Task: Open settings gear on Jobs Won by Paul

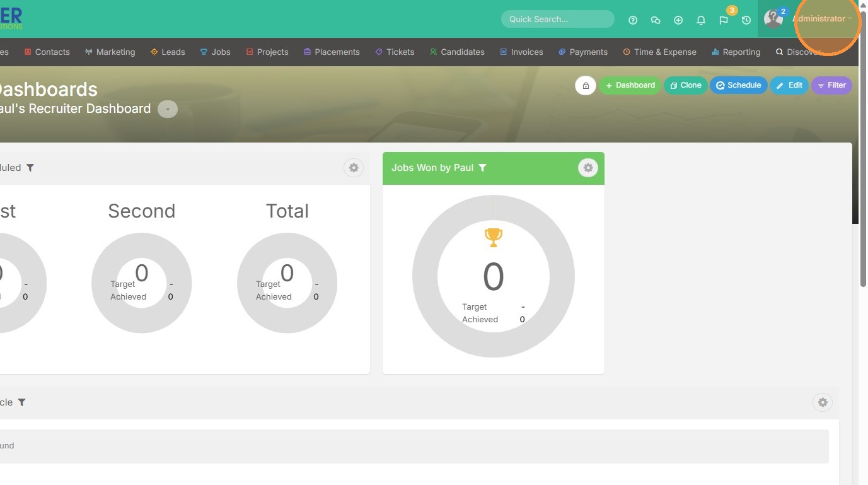Action: point(588,168)
